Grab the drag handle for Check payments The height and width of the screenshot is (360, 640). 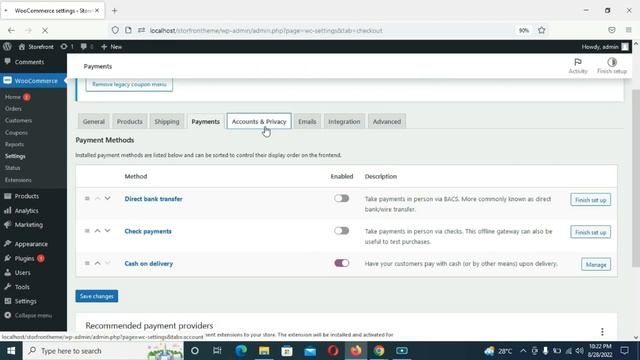point(87,231)
